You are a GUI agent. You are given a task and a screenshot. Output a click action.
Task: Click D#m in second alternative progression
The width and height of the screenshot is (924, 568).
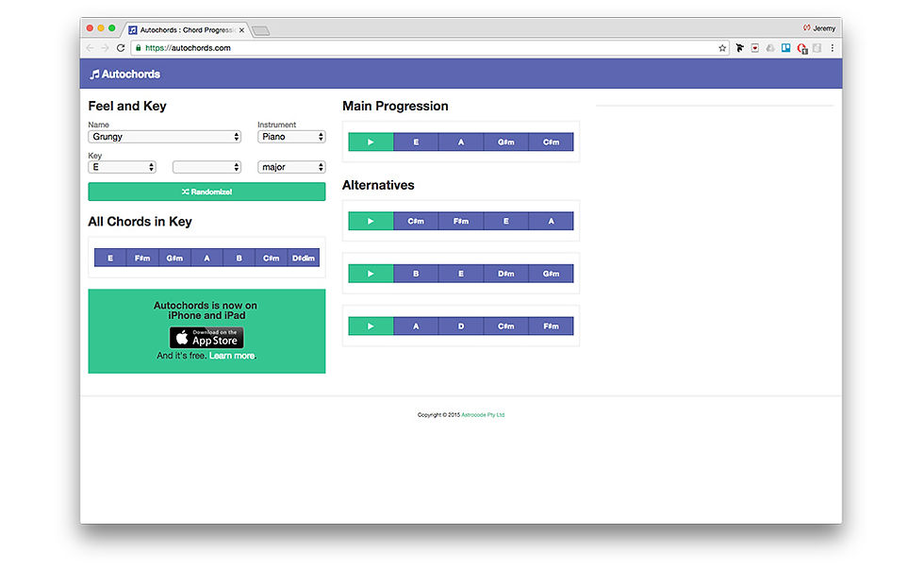click(506, 274)
